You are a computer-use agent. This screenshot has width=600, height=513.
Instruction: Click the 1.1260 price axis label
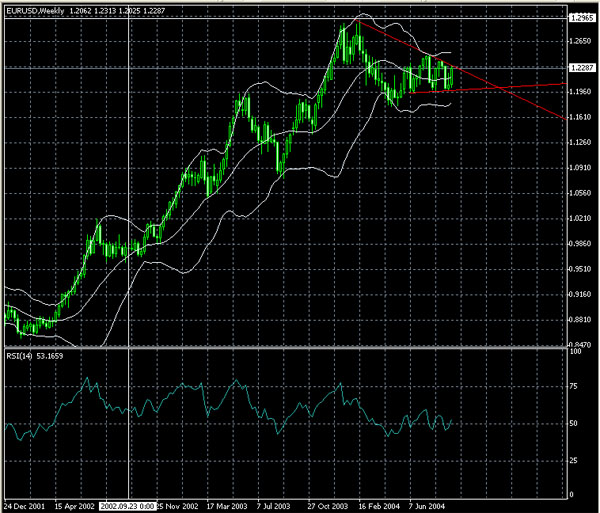tap(581, 142)
